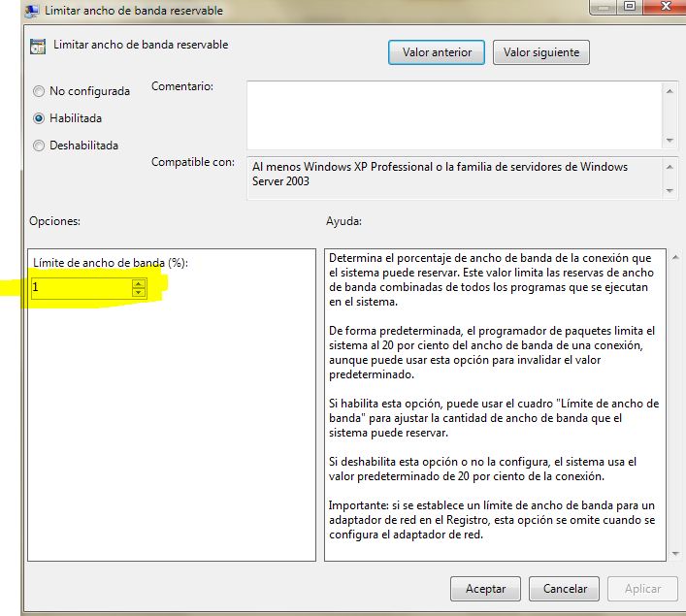Click help paragraph starting 'Importante'
Image resolution: width=686 pixels, height=616 pixels.
click(x=492, y=520)
